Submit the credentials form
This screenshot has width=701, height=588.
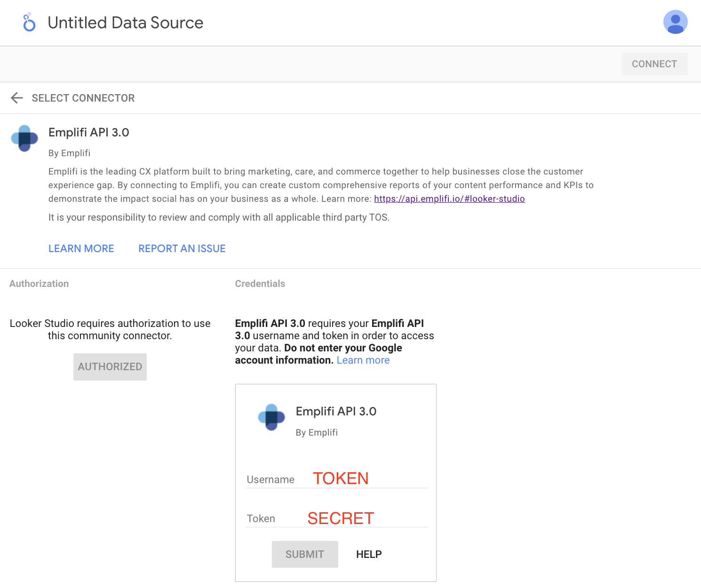click(304, 554)
